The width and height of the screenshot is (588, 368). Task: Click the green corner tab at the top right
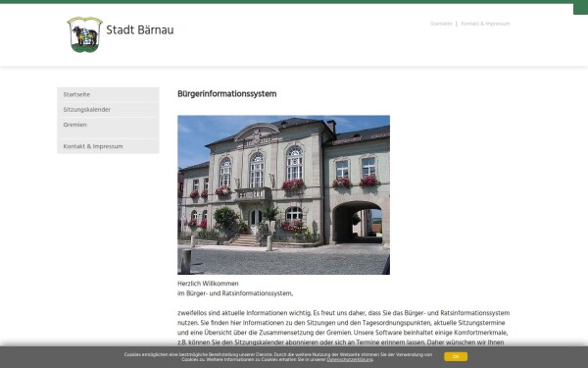click(580, 8)
